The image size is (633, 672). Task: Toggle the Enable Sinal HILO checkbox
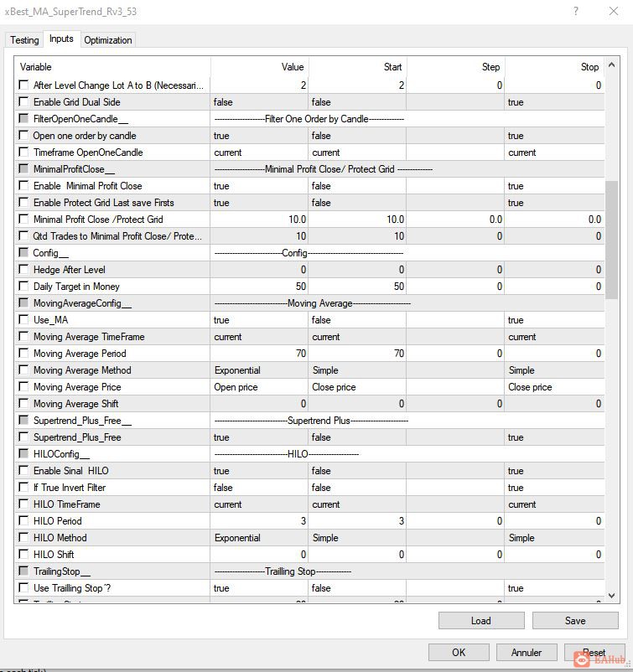[x=23, y=471]
